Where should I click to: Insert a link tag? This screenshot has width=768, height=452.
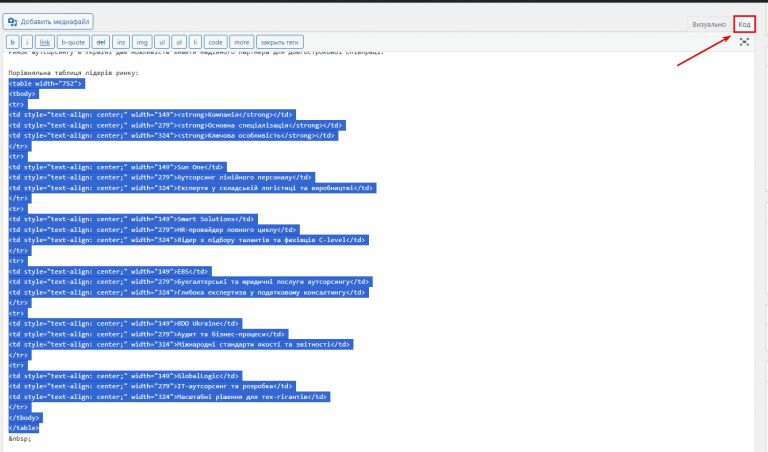pyautogui.click(x=45, y=42)
